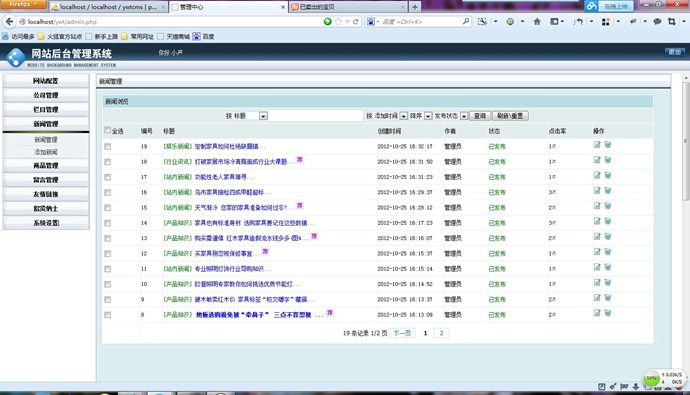This screenshot has height=395, width=690.
Task: Check the box for news row 17
Action: 107,177
